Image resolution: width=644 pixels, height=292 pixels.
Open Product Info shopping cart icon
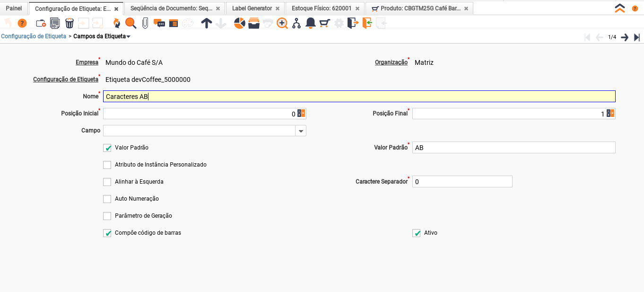pos(324,23)
